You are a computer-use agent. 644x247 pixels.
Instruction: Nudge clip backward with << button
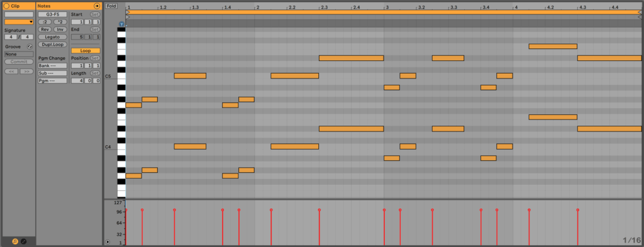11,72
